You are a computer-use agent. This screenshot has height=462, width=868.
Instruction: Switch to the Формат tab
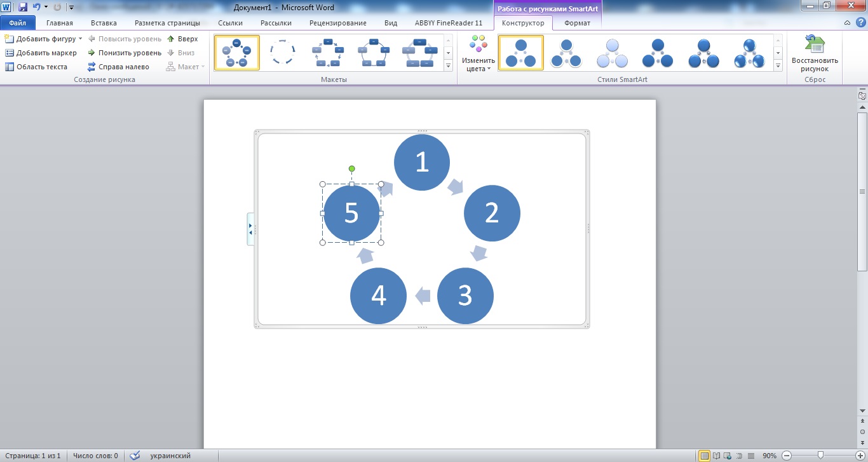[x=577, y=23]
